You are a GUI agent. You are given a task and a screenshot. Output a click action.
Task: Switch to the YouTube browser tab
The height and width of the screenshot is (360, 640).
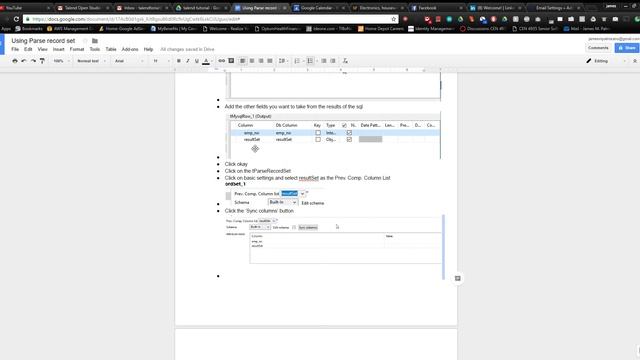[24, 8]
